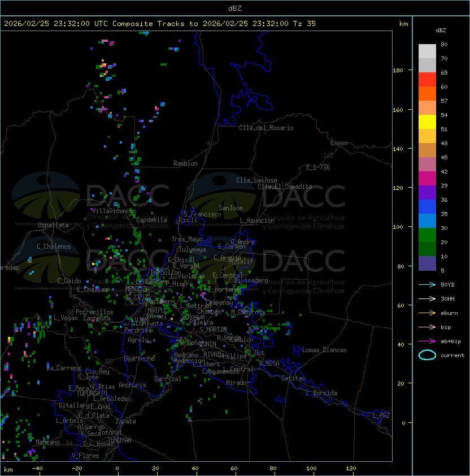Click the 'TUNUYAN' map label
The width and height of the screenshot is (470, 476).
tap(120, 440)
